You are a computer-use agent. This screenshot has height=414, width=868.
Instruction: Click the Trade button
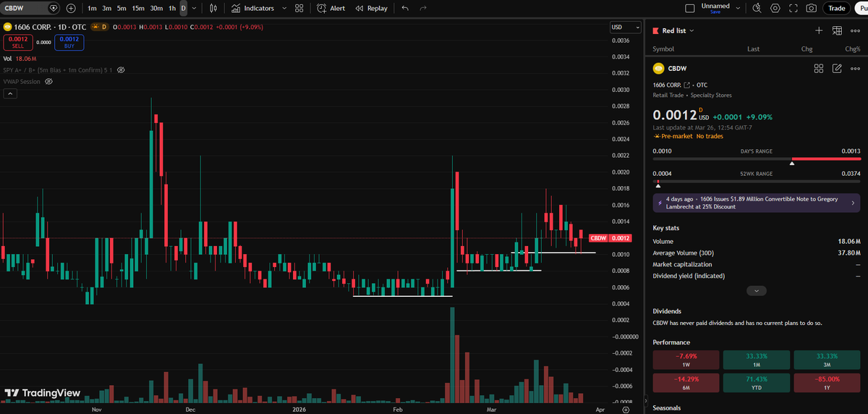pos(837,8)
